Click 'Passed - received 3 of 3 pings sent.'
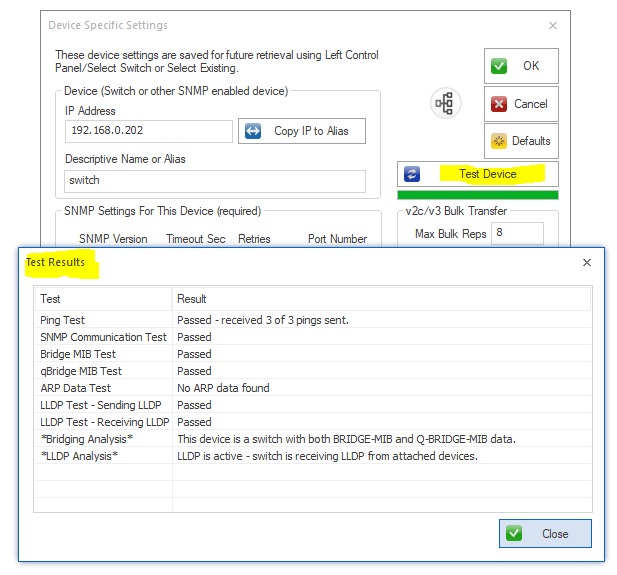This screenshot has width=617, height=575. coord(263,320)
